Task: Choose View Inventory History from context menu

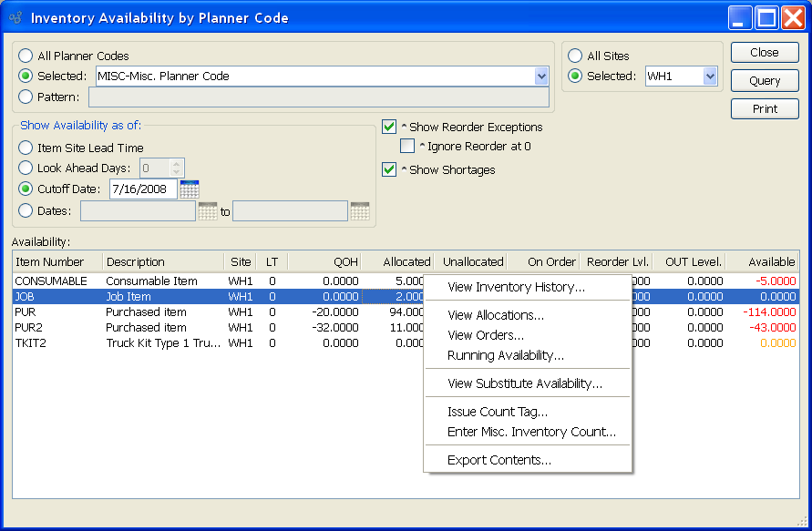Action: [x=516, y=288]
